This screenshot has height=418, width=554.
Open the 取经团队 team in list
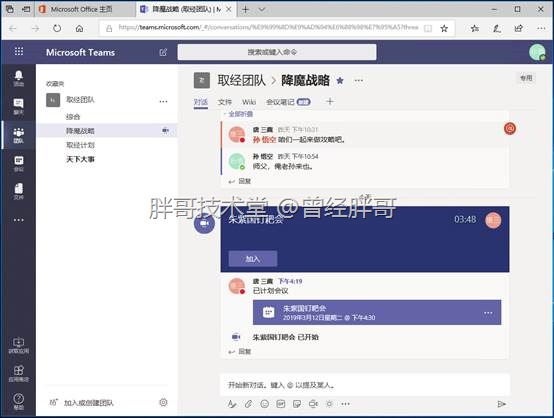(81, 100)
